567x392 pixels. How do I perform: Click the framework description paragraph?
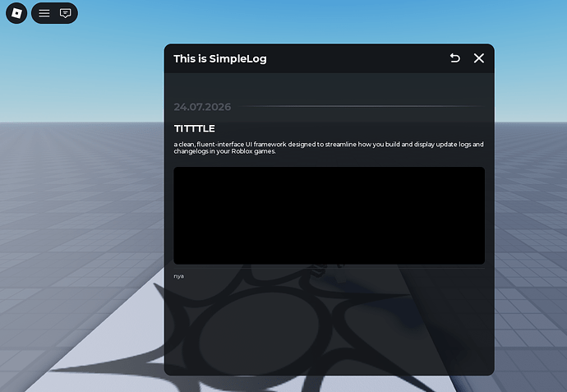[329, 148]
